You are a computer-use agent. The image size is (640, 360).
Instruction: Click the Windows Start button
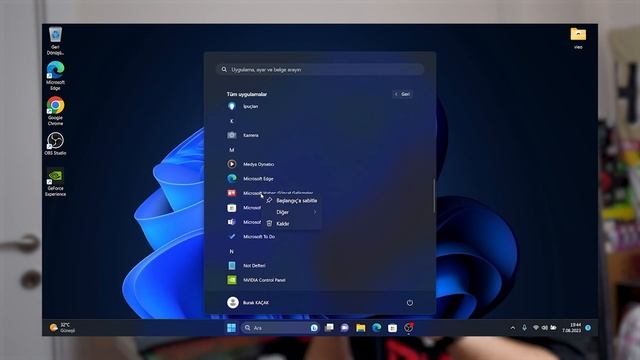pos(231,328)
